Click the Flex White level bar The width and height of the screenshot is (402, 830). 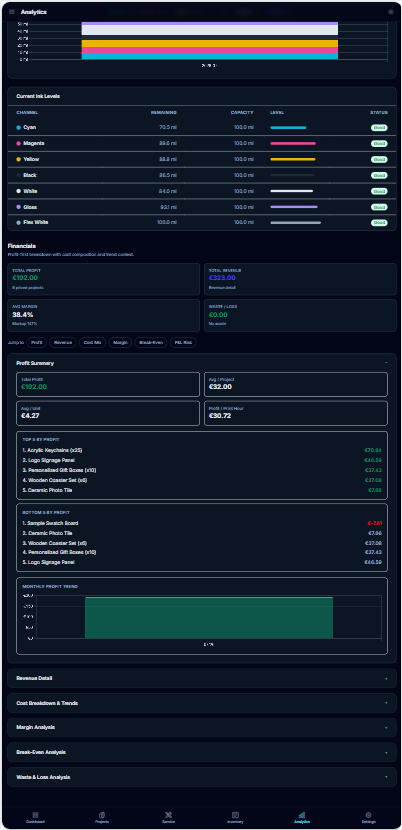coord(296,223)
